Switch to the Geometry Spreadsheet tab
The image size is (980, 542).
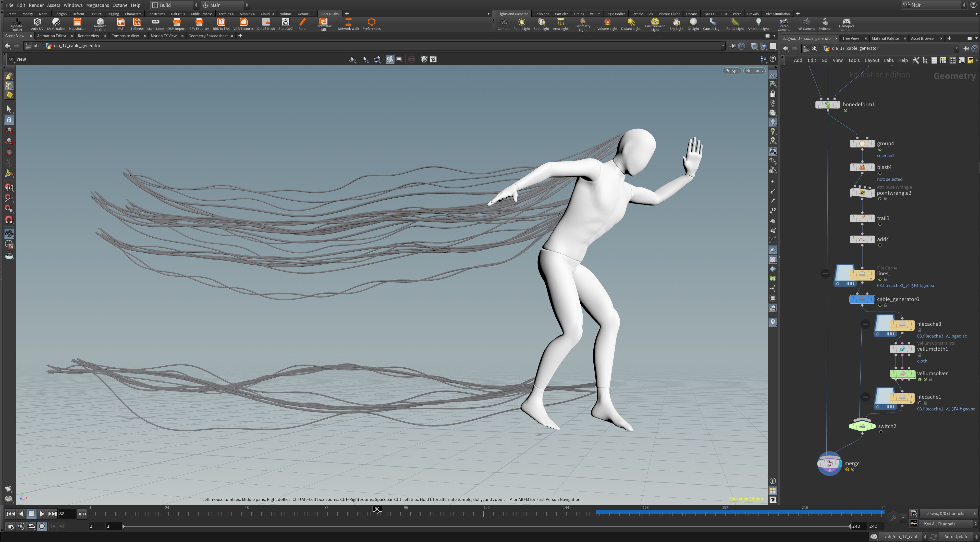208,36
